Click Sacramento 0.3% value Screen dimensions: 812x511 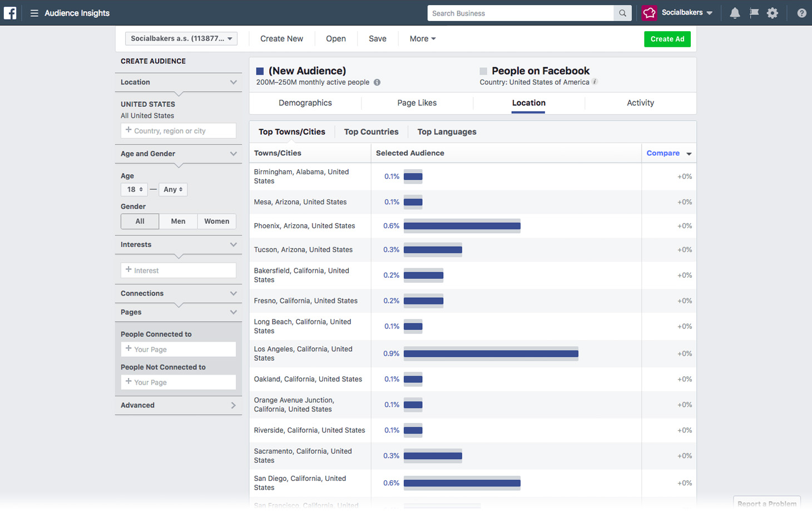coord(391,456)
